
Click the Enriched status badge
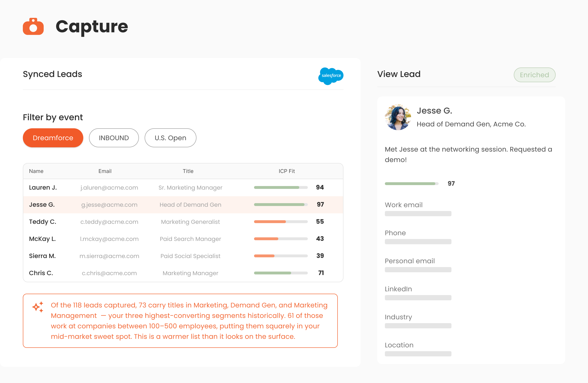point(534,75)
